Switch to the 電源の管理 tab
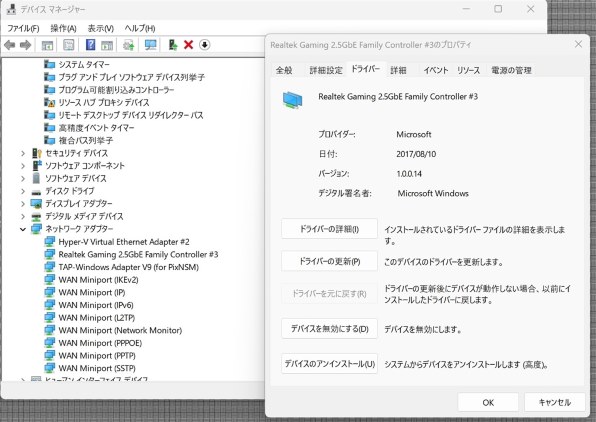The height and width of the screenshot is (422, 596). pos(511,70)
